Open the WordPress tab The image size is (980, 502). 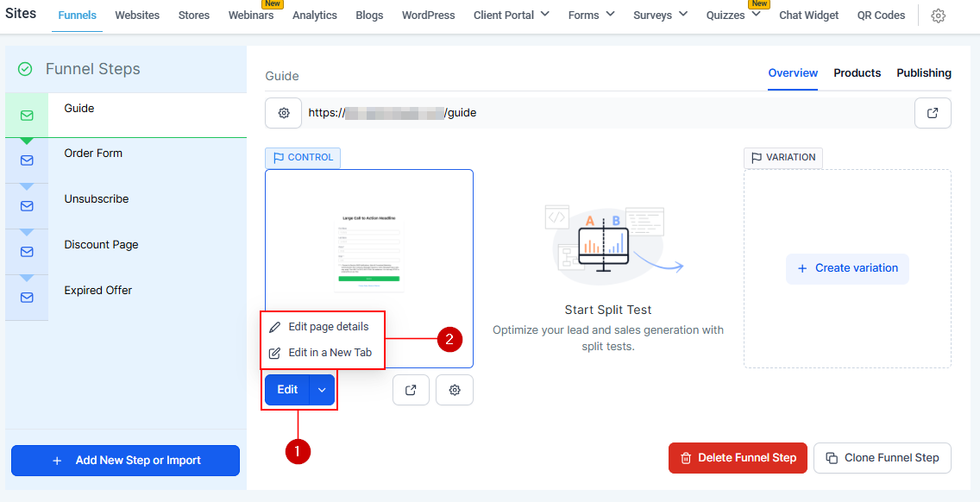(428, 16)
